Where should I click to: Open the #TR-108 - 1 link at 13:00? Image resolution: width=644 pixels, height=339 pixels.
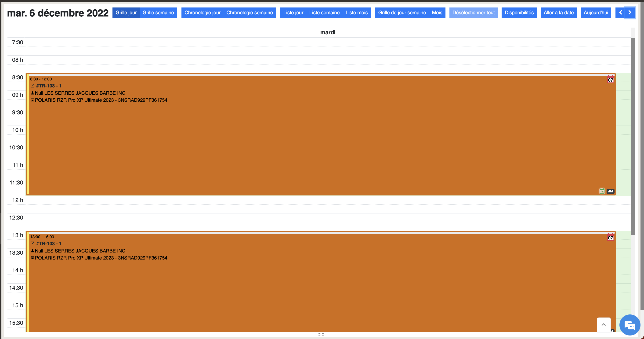[x=49, y=244]
